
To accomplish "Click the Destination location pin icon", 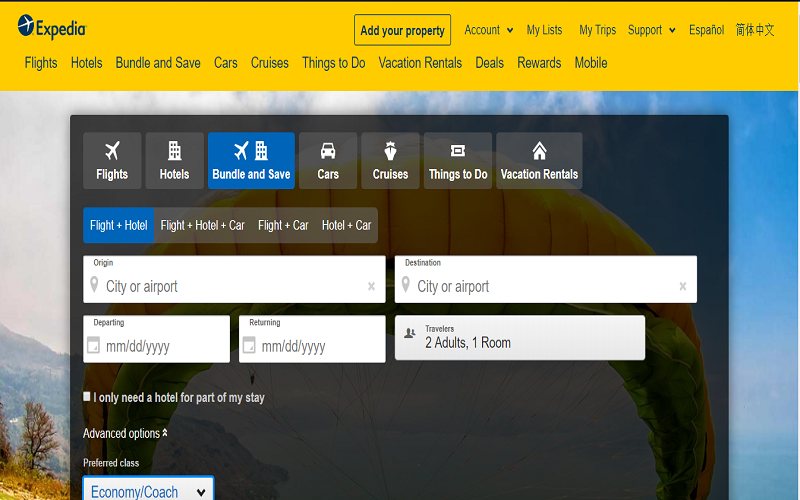I will coord(406,285).
